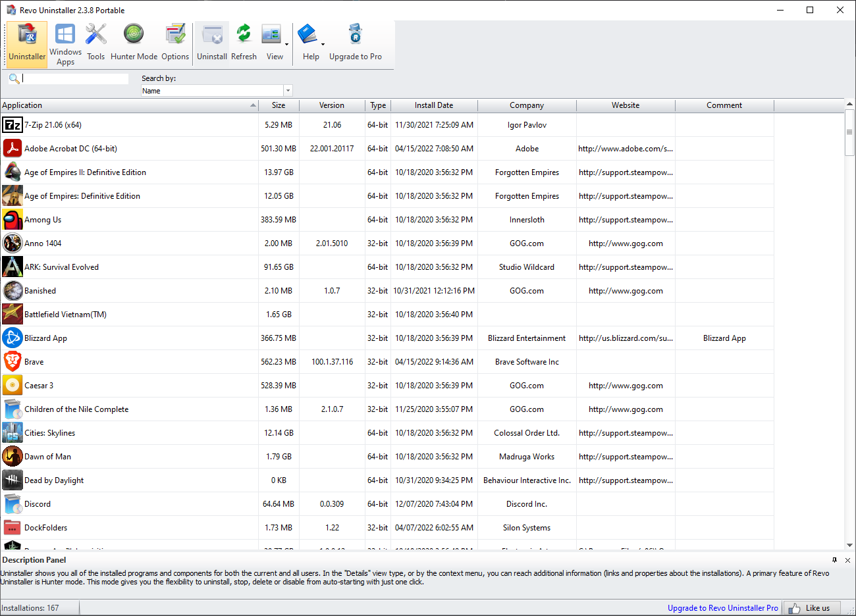This screenshot has width=856, height=616.
Task: Click the View toolbar icon
Action: [272, 43]
